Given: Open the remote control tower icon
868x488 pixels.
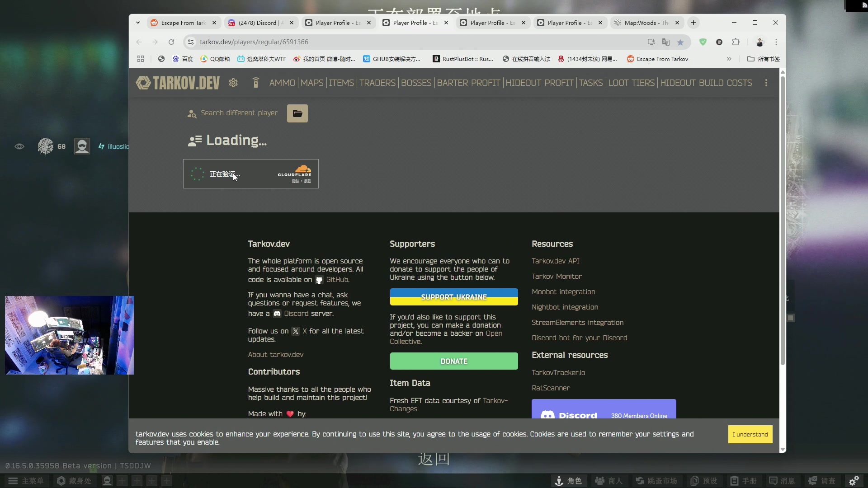Looking at the screenshot, I should coord(255,83).
